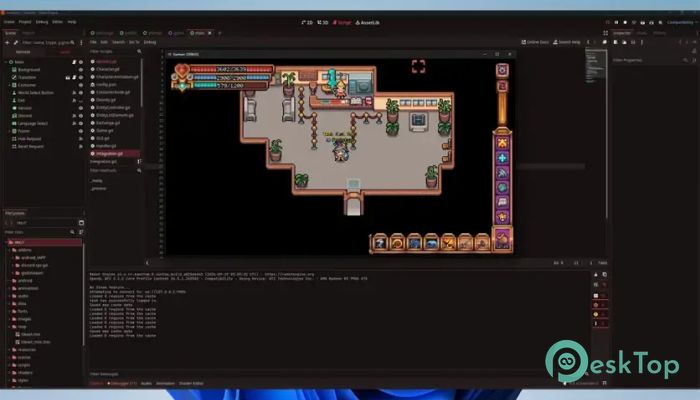Select the last hotbar slot beside the bag
Screen dimensions: 700x400
pyautogui.click(x=482, y=243)
